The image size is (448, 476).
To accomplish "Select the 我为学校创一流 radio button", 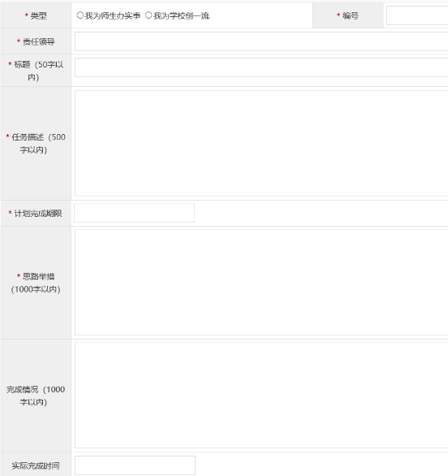I will tap(149, 15).
